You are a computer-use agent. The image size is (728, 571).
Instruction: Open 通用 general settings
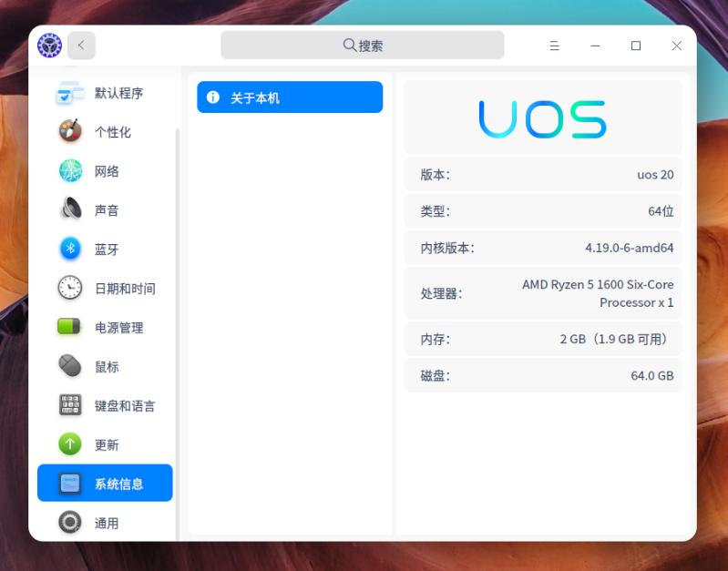coord(105,523)
